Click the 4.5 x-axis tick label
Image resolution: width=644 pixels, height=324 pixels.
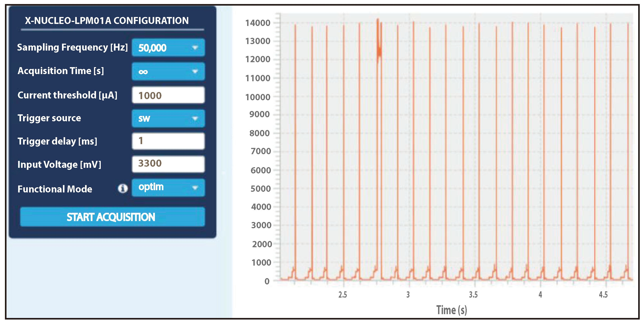coord(603,295)
